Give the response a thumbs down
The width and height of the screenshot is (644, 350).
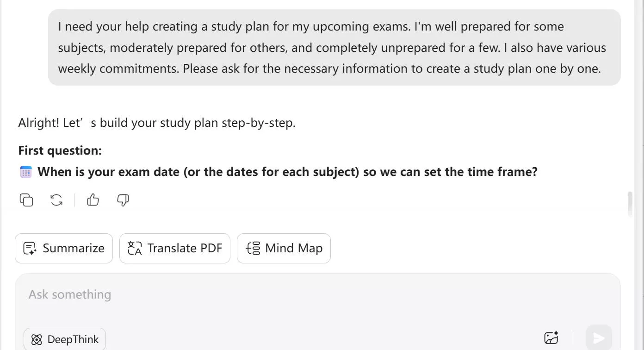pyautogui.click(x=122, y=200)
